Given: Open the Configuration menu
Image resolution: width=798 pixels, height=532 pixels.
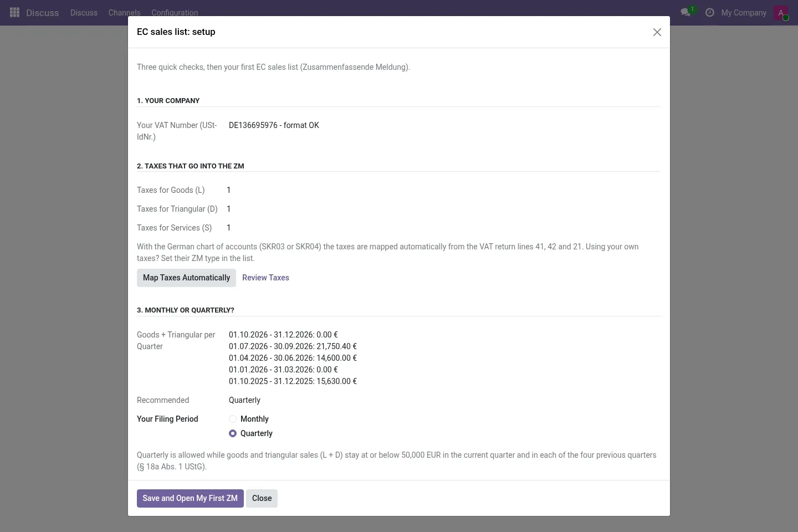Looking at the screenshot, I should pos(175,13).
